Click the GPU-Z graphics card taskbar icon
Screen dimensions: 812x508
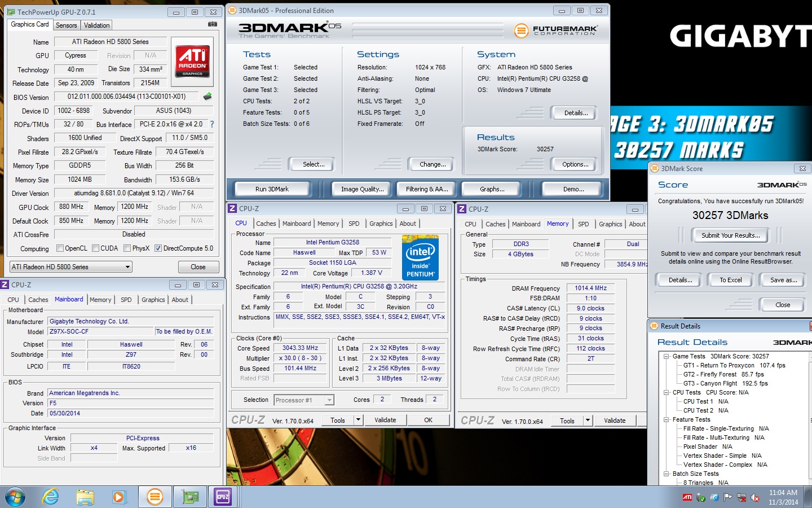[x=190, y=497]
